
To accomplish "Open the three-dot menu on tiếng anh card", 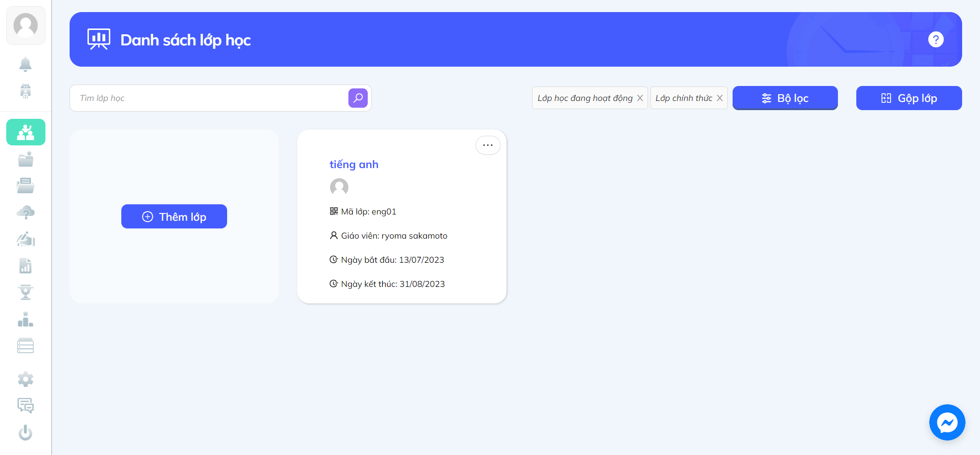I will tap(488, 145).
